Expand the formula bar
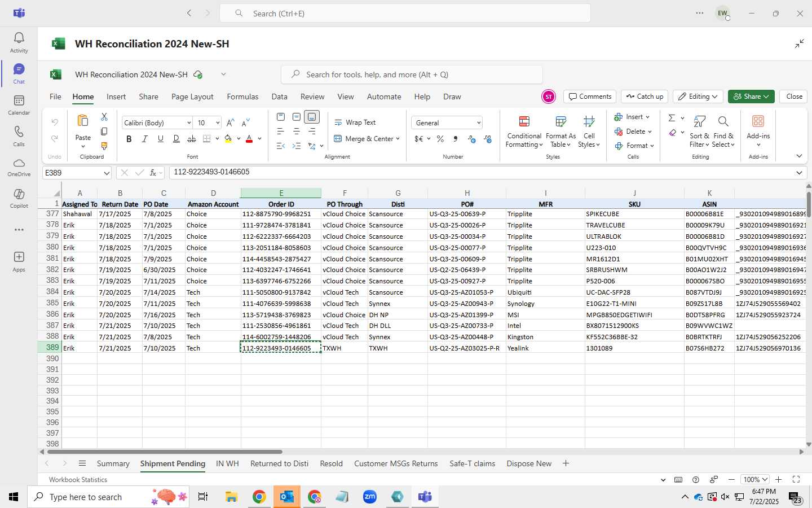Viewport: 812px width, 508px height. point(799,173)
